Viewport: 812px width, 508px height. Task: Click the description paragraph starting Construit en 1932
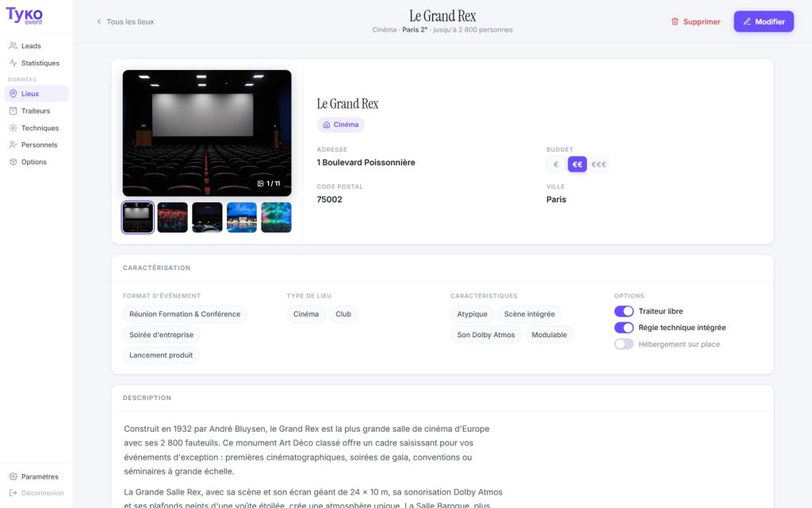pyautogui.click(x=307, y=450)
